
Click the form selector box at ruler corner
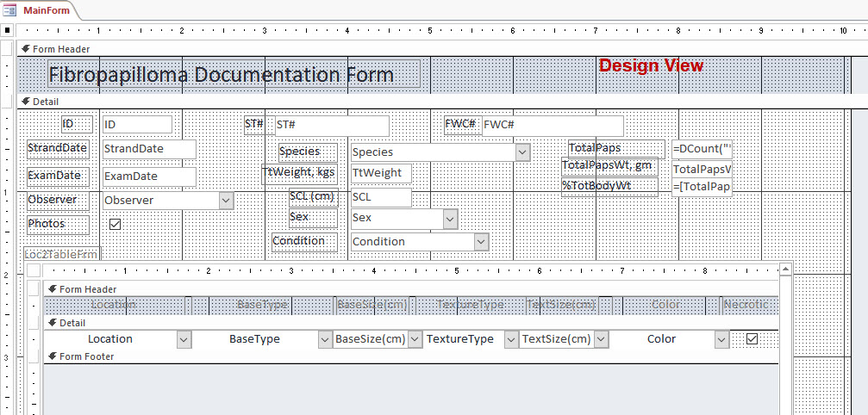(x=8, y=30)
